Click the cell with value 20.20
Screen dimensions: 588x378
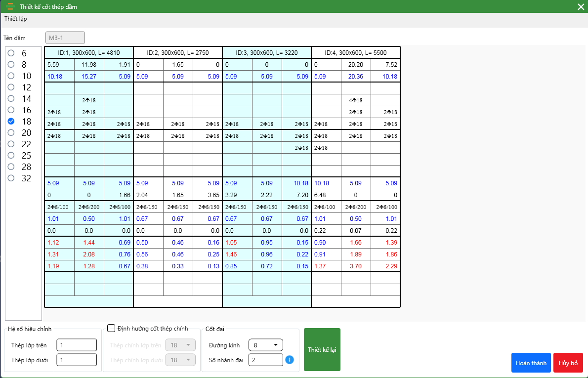pyautogui.click(x=355, y=65)
